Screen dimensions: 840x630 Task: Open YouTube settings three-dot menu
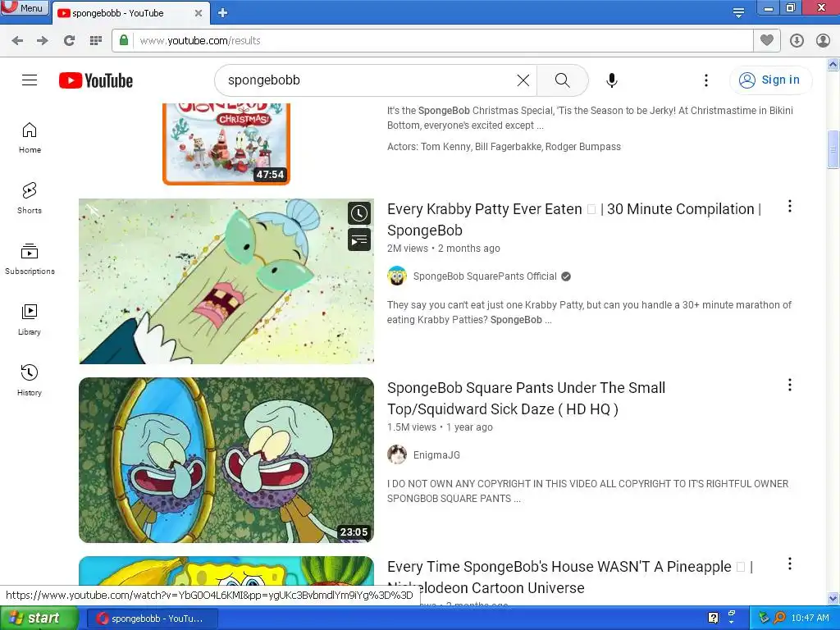tap(706, 80)
